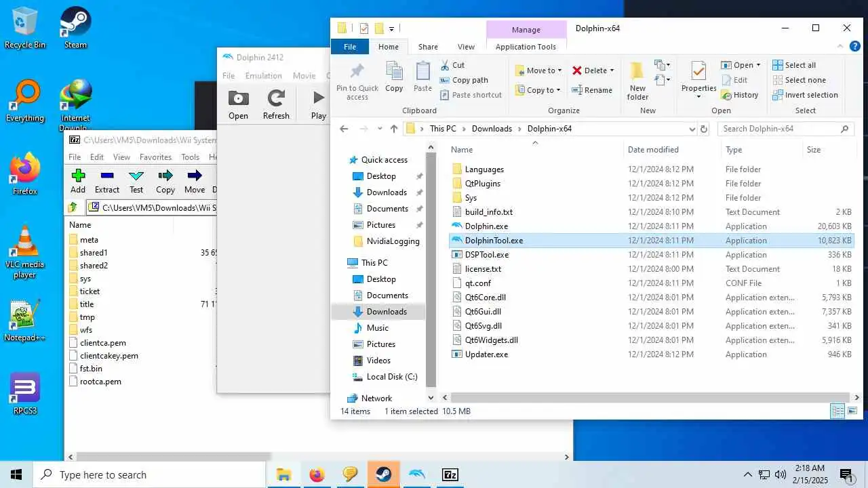Switch to large icons view in Explorer

click(853, 411)
